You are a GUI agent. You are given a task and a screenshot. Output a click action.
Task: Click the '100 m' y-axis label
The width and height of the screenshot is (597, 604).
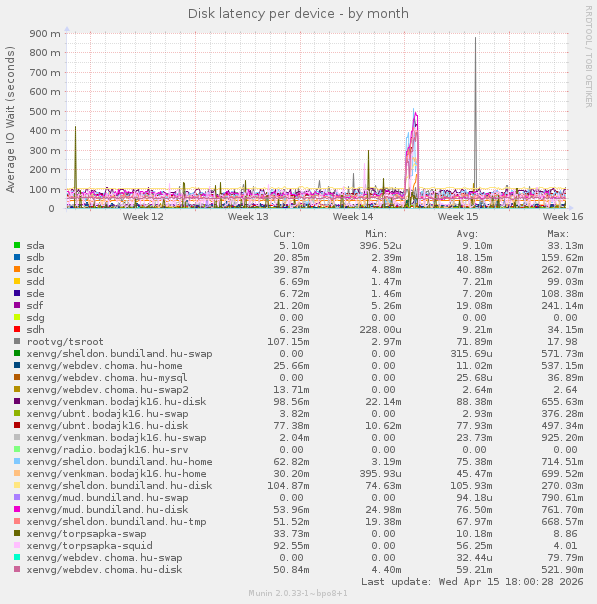45,190
